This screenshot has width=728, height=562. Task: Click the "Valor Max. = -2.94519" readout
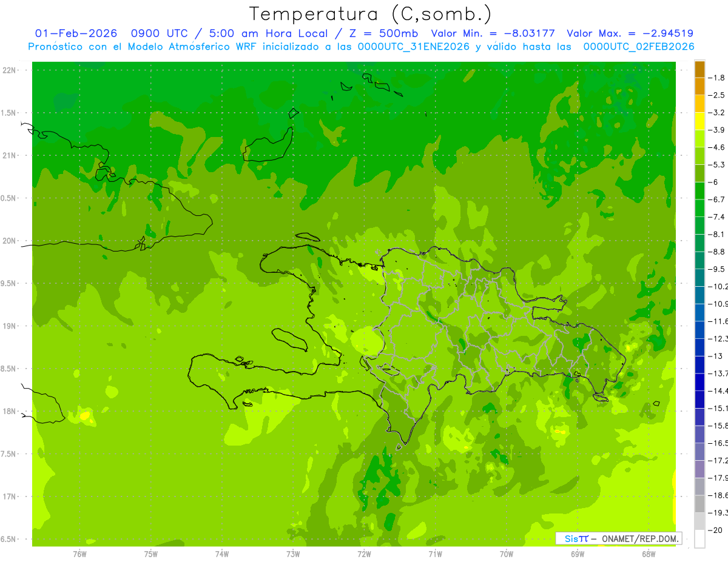click(x=630, y=33)
